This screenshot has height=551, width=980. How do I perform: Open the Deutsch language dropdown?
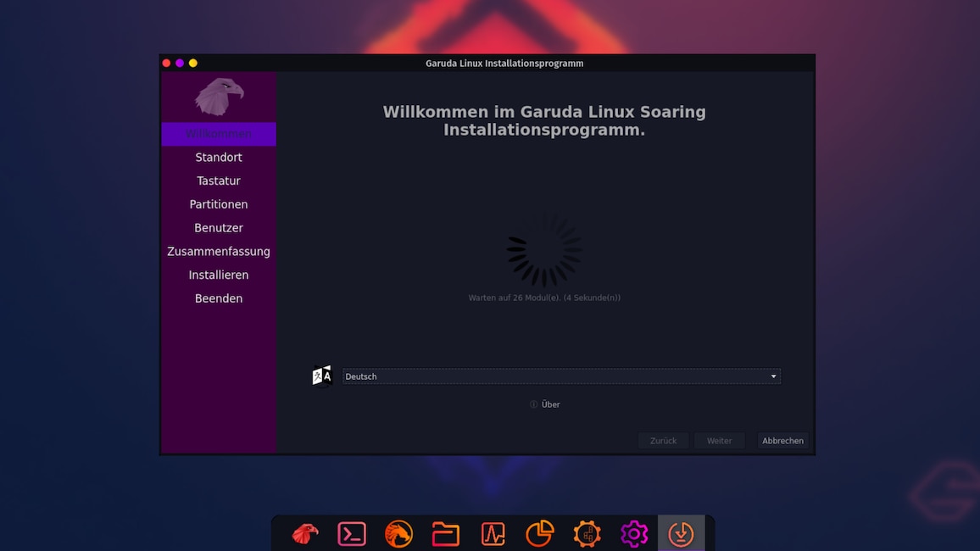click(561, 376)
